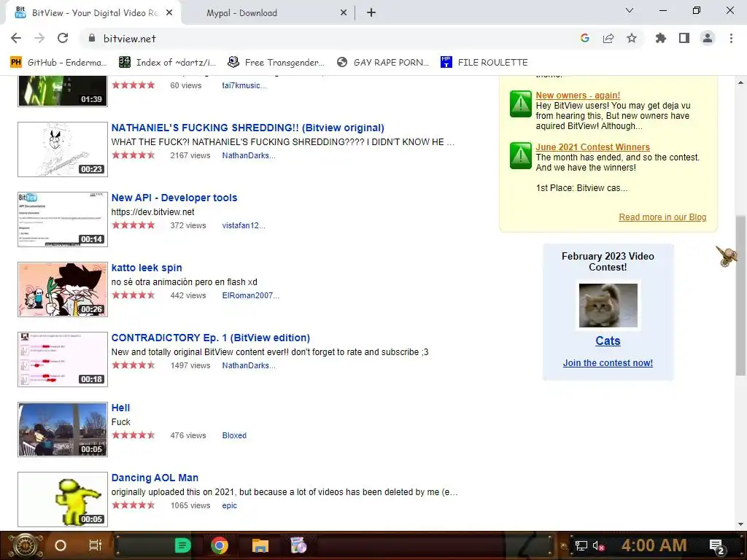Viewport: 747px width, 560px height.
Task: Click the 01:39 video thumbnail
Action: [x=63, y=90]
